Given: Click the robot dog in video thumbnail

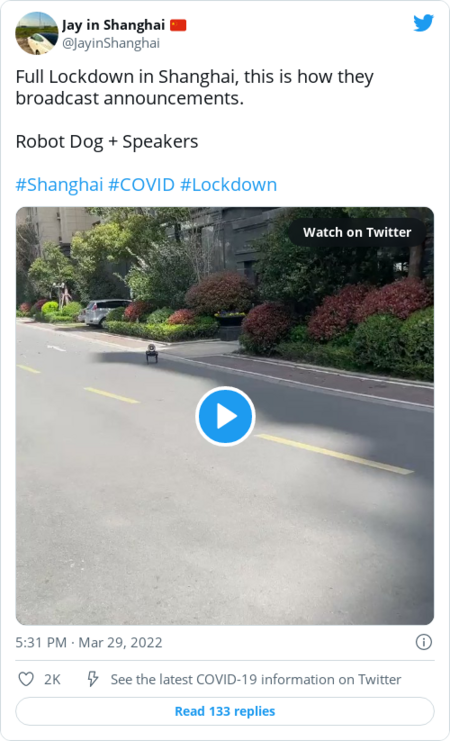Looking at the screenshot, I should (152, 353).
